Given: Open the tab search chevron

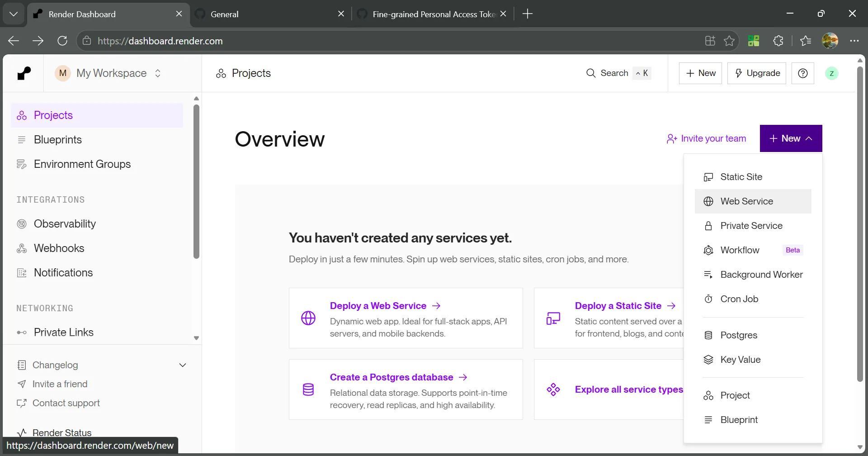Looking at the screenshot, I should click(x=14, y=14).
